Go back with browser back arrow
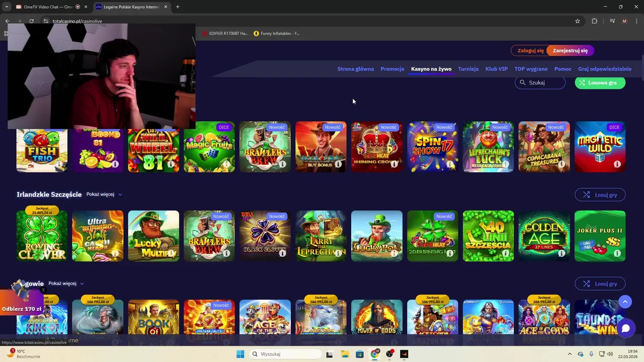 point(7,21)
